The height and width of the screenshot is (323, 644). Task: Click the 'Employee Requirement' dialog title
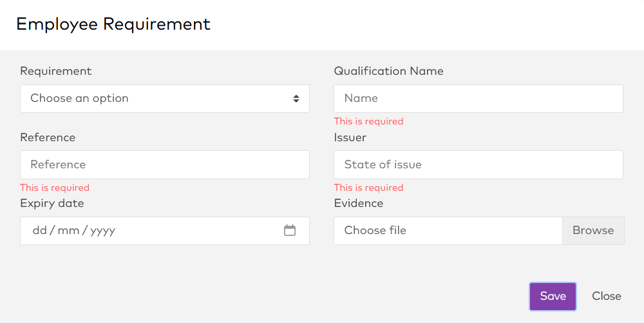click(x=113, y=24)
